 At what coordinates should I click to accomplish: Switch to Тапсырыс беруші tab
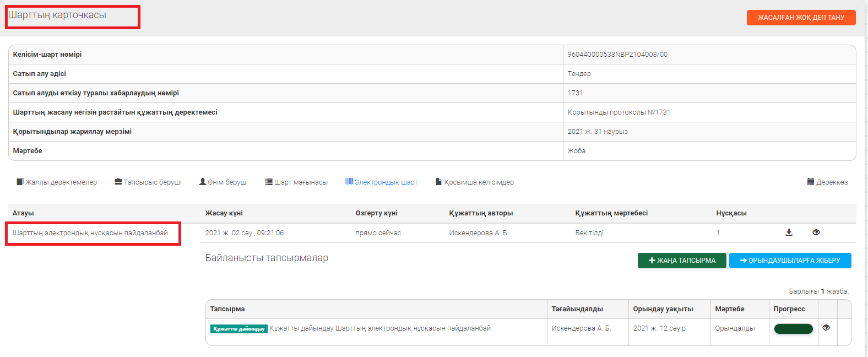(x=148, y=182)
